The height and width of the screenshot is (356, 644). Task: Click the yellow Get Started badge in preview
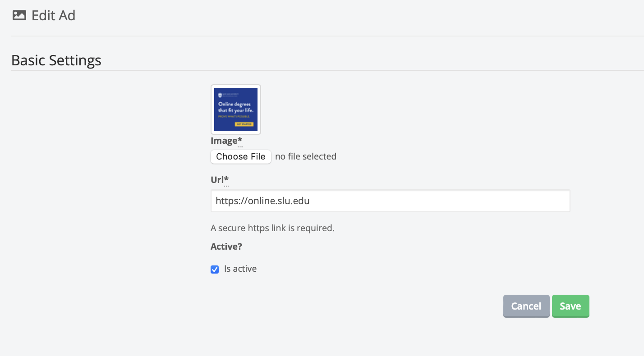tap(244, 124)
